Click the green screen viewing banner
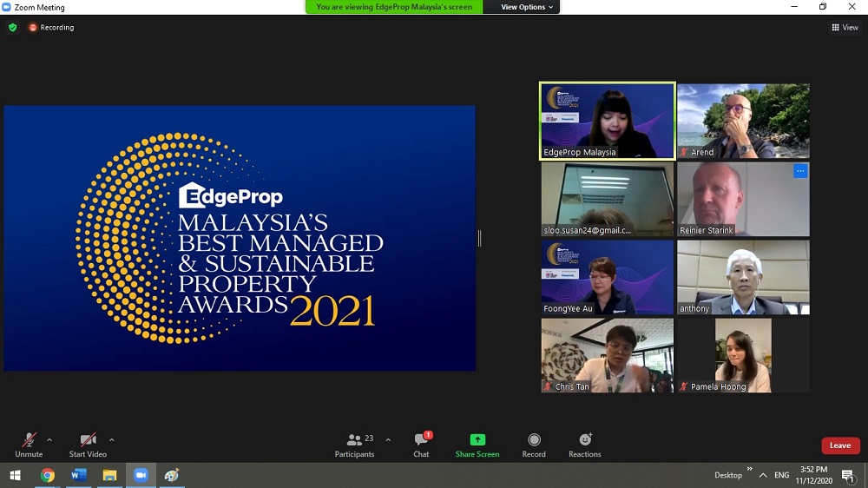The width and height of the screenshot is (868, 488). pos(394,7)
